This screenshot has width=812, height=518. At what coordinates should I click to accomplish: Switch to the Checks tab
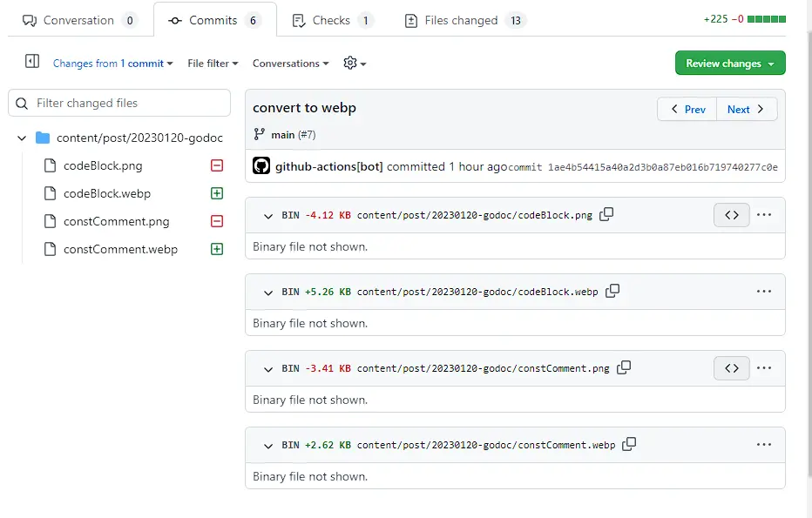pos(332,20)
